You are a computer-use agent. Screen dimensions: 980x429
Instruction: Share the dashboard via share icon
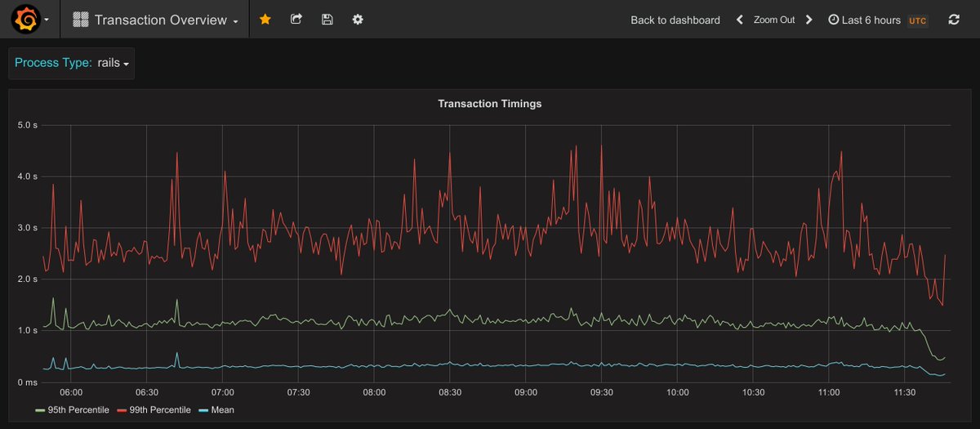pyautogui.click(x=296, y=19)
